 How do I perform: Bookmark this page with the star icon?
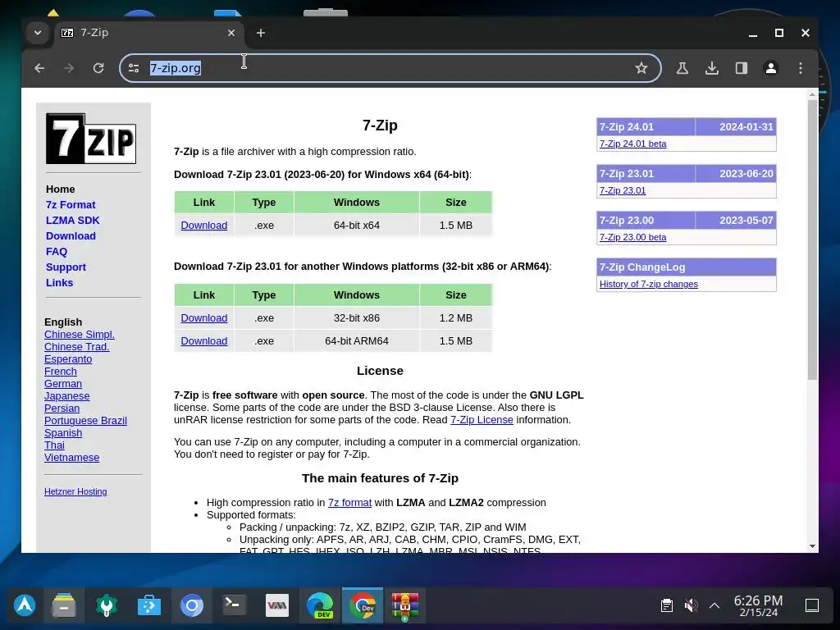tap(641, 68)
